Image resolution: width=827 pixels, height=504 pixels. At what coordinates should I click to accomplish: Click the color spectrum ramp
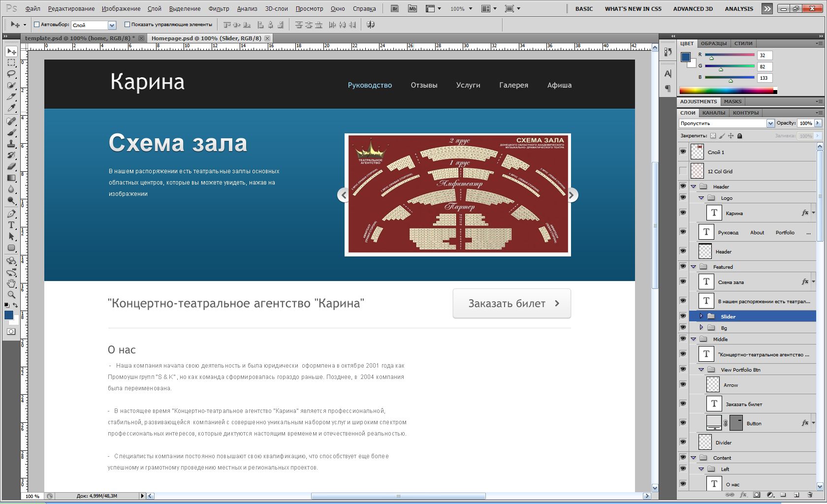click(728, 91)
